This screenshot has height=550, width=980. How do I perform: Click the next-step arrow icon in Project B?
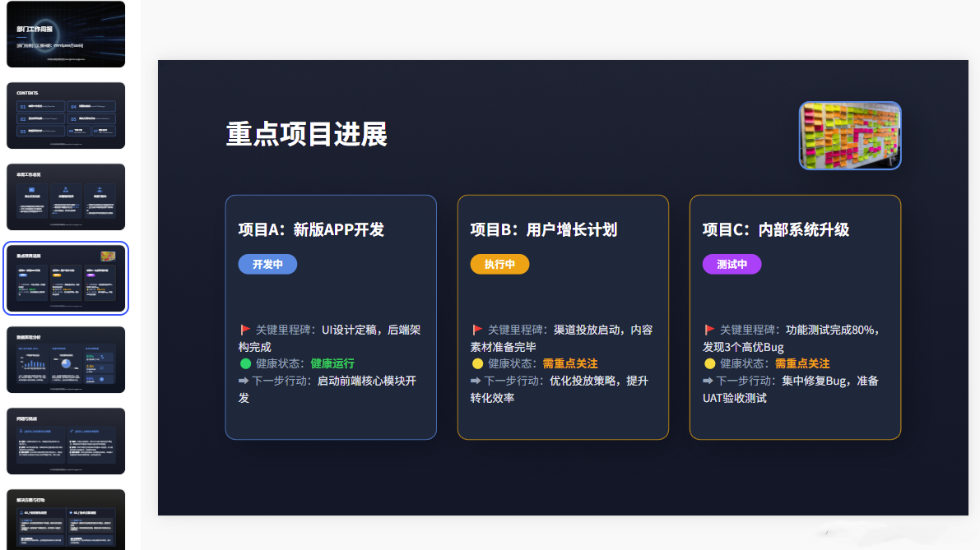(476, 380)
